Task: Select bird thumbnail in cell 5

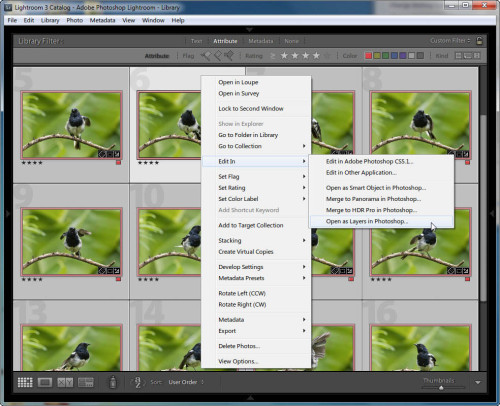Action: click(x=71, y=125)
